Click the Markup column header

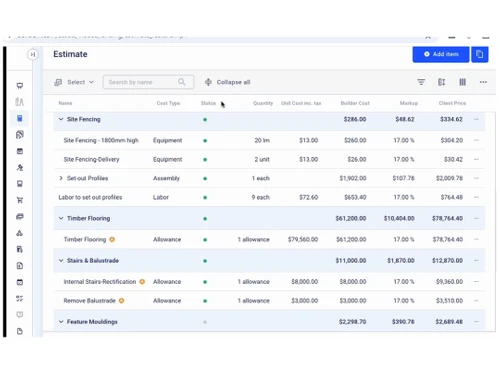(x=409, y=103)
